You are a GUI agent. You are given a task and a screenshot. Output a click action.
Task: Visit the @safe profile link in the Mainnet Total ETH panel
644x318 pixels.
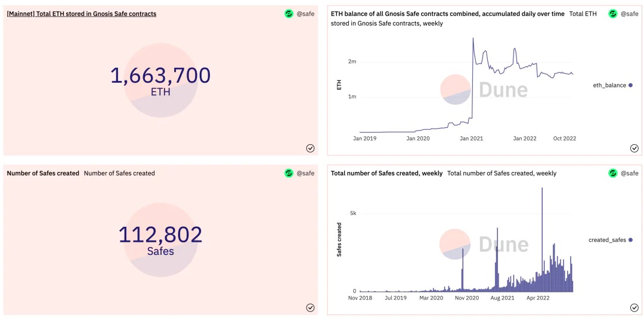tap(305, 14)
